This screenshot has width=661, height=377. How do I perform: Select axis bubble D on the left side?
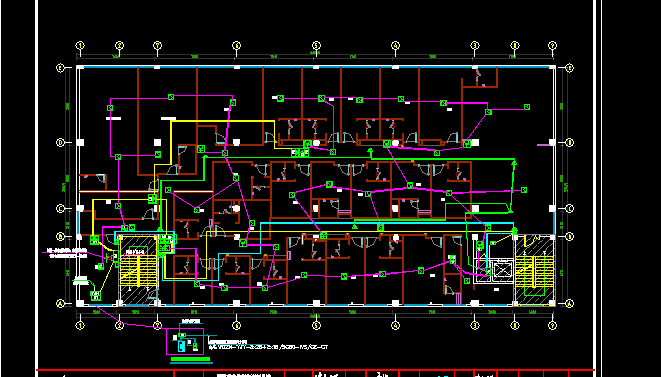coord(60,143)
